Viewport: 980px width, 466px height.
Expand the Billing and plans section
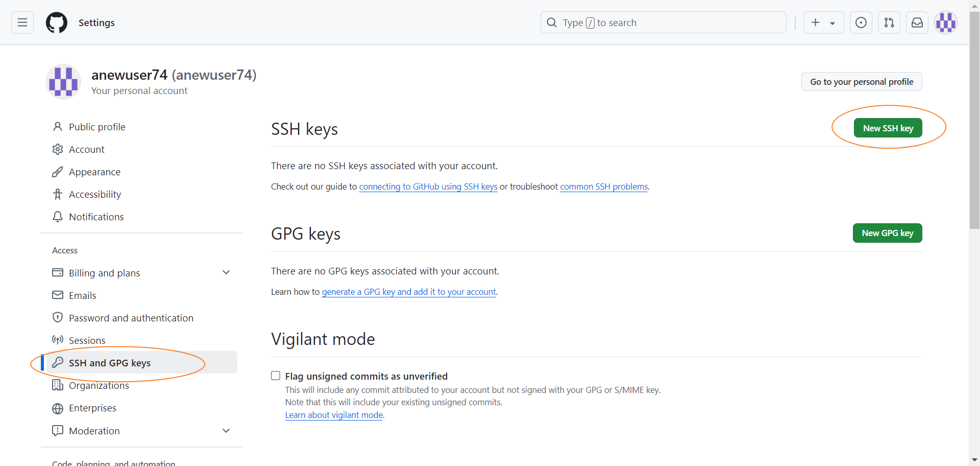[x=226, y=272]
